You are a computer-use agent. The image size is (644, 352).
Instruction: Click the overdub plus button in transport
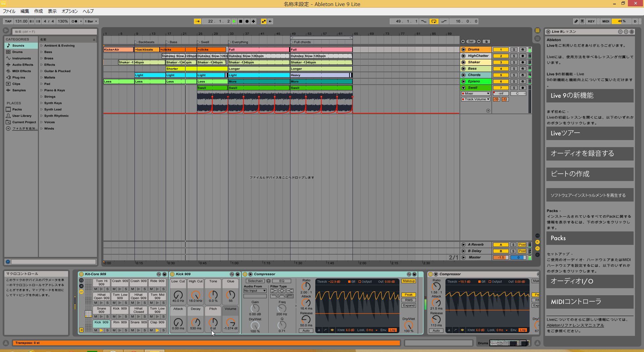[x=253, y=21]
